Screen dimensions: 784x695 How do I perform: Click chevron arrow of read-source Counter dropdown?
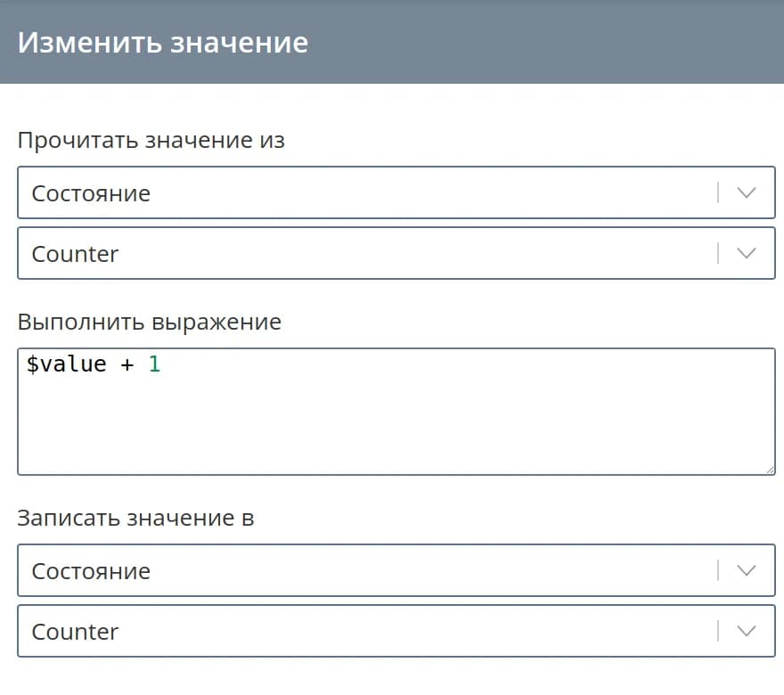(747, 253)
